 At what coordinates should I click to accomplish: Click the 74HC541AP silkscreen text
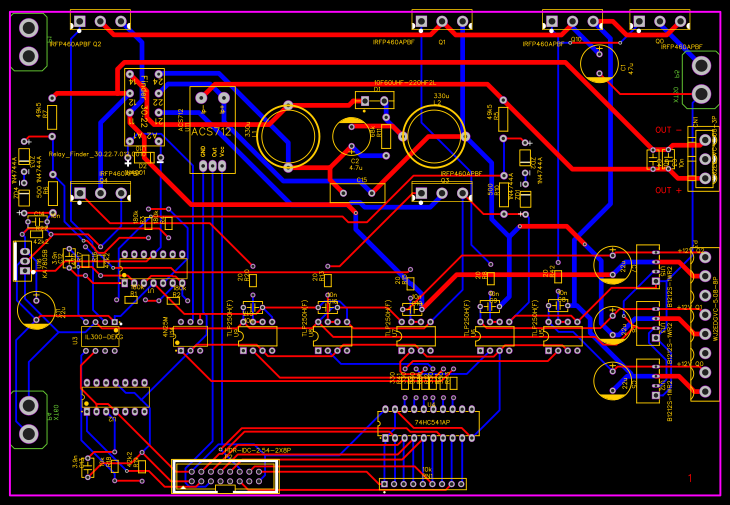click(x=432, y=423)
